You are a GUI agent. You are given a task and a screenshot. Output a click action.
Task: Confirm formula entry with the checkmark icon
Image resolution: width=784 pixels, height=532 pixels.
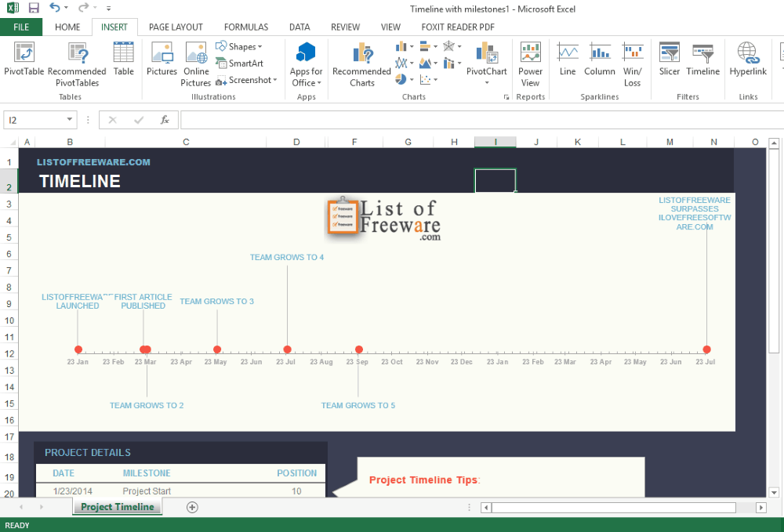[x=139, y=120]
